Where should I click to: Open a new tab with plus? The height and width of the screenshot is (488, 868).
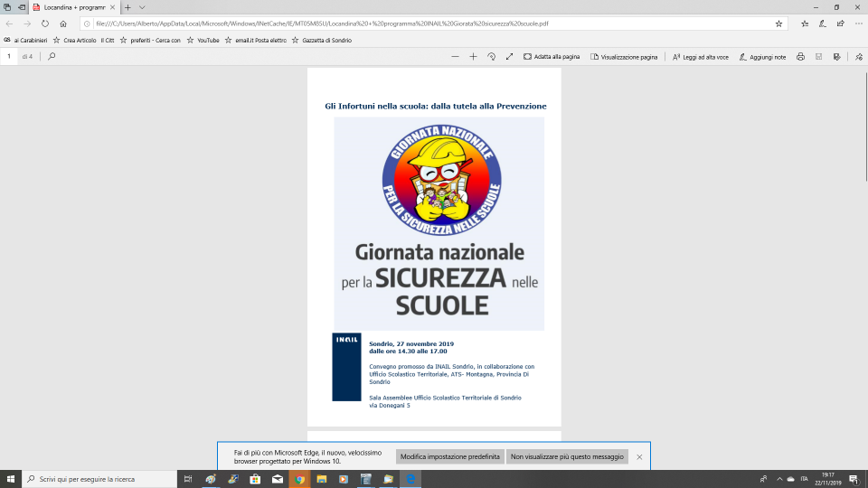coord(127,7)
